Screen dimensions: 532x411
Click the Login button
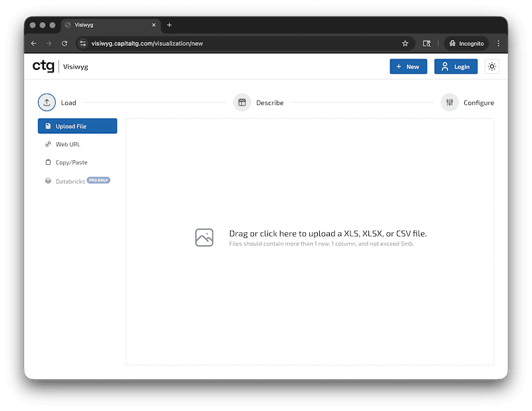pos(456,67)
